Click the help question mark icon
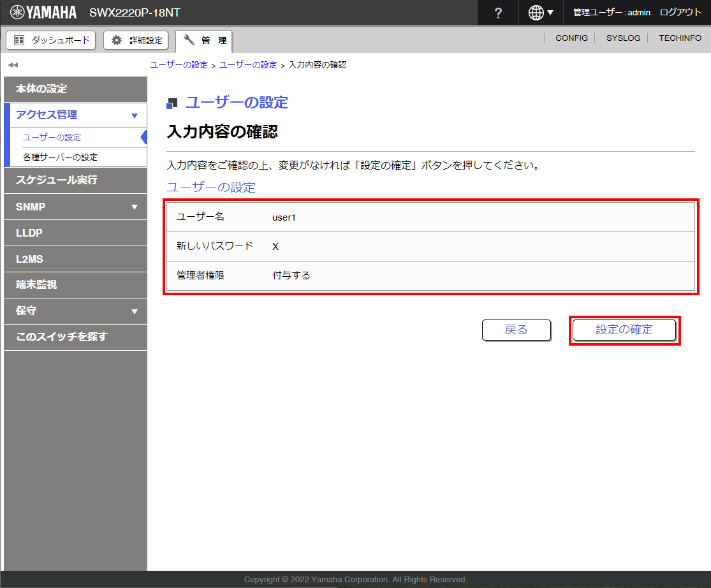The height and width of the screenshot is (588, 711). pyautogui.click(x=498, y=13)
